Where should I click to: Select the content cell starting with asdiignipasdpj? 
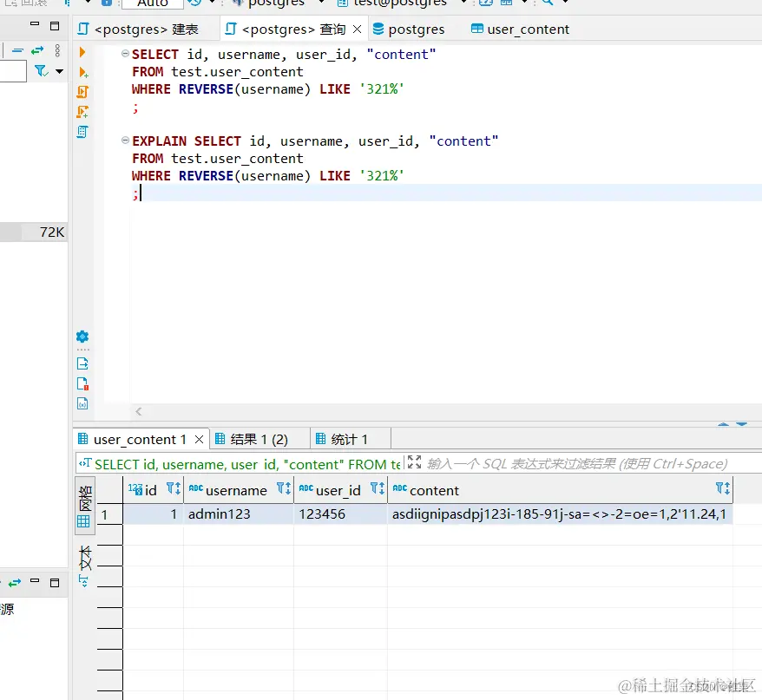pos(560,514)
